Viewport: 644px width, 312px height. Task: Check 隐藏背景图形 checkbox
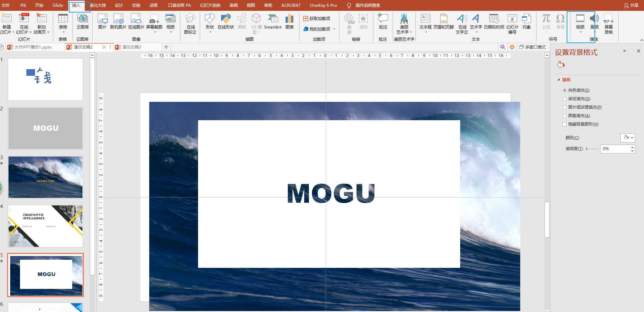565,124
